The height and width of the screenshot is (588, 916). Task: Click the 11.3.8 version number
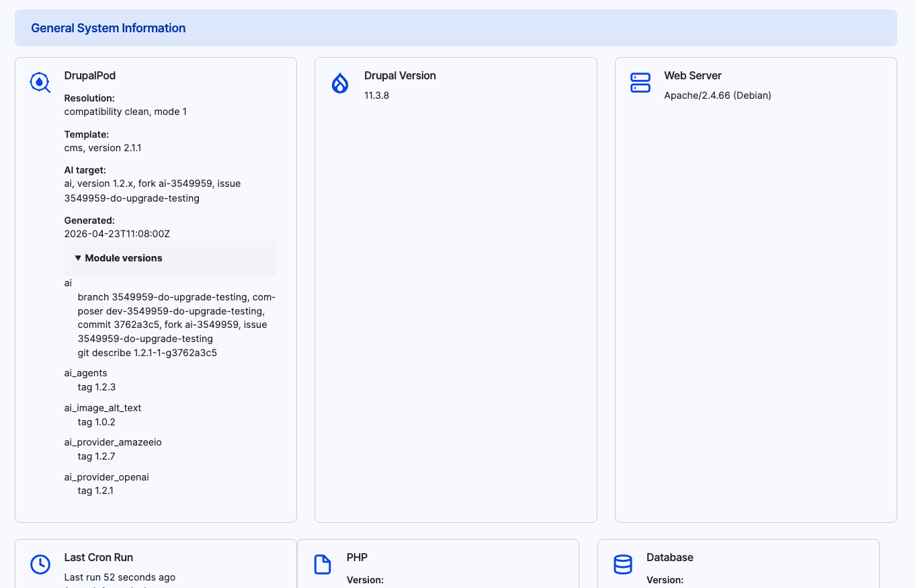coord(377,95)
